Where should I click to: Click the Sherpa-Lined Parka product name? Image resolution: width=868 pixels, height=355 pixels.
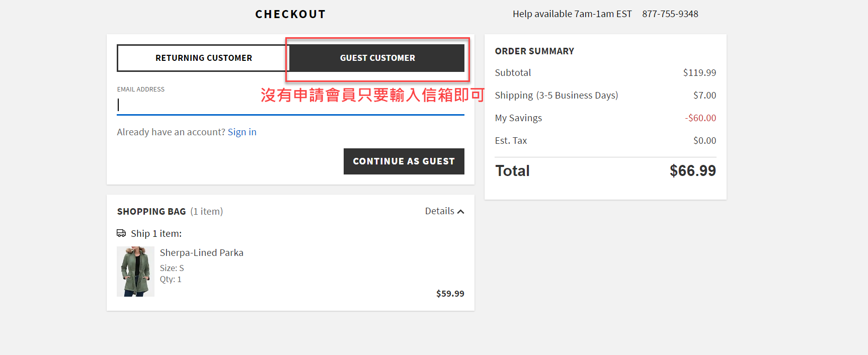pyautogui.click(x=201, y=253)
